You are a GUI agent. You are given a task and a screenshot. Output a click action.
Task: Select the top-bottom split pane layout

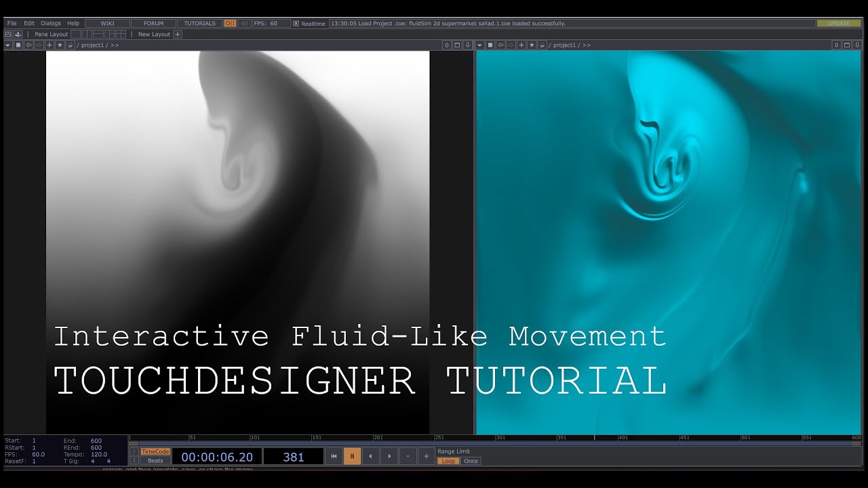coord(98,34)
